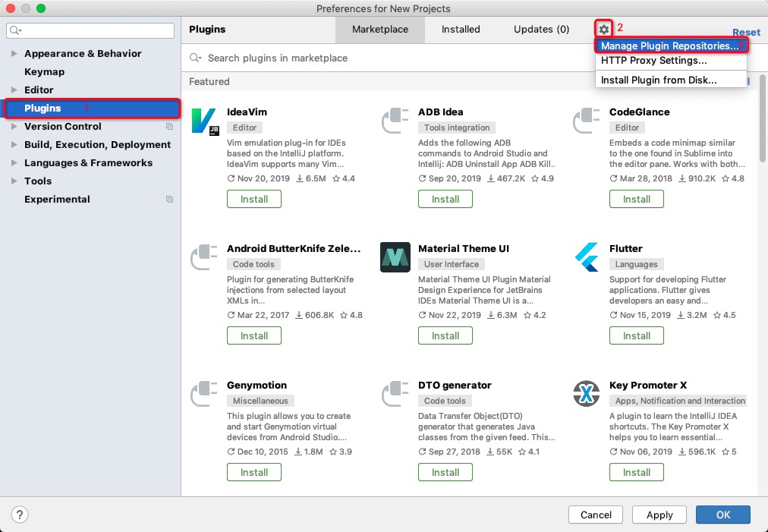Click the 'Tools integration' category tag
Viewport: 768px width, 532px height.
pos(457,127)
